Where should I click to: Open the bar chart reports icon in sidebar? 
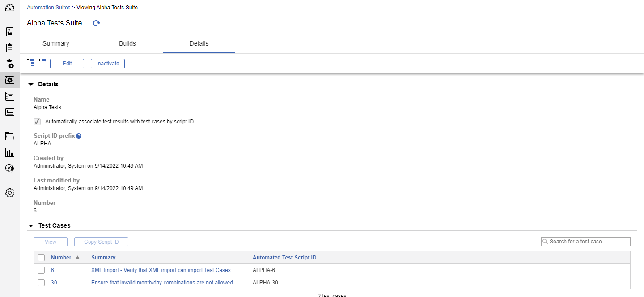pyautogui.click(x=10, y=153)
